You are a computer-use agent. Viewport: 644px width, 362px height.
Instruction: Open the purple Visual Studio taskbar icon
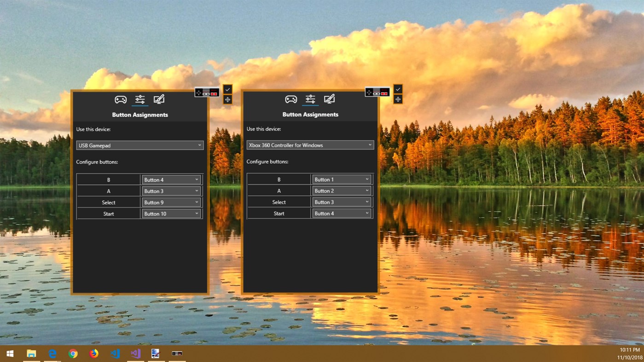[x=135, y=354]
